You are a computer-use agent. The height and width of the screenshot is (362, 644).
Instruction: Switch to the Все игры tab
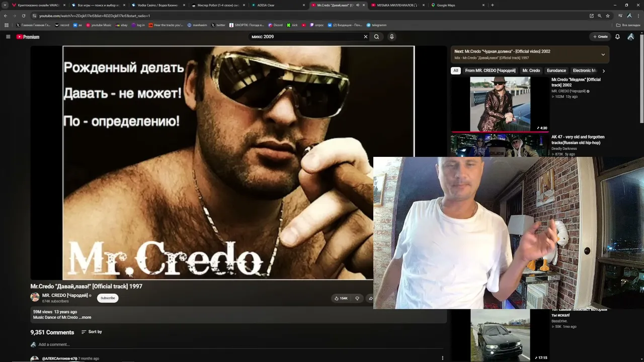pyautogui.click(x=98, y=5)
